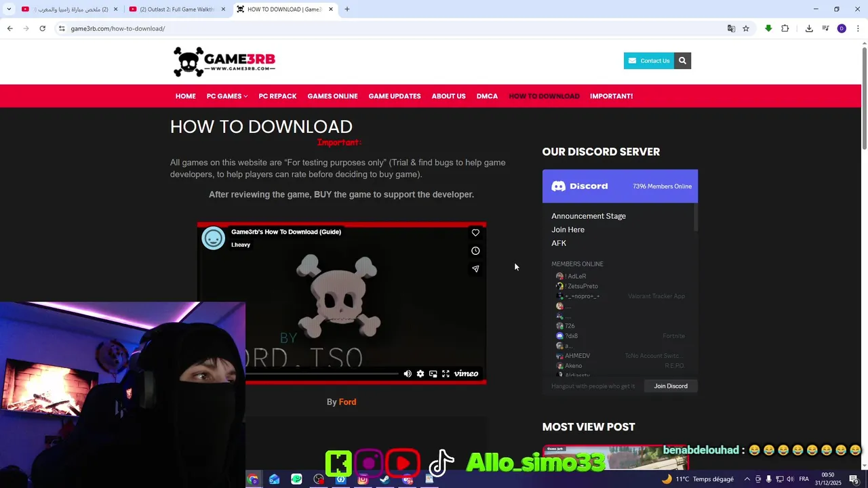868x488 pixels.
Task: Click the l.heavy uploader avatar on the video
Action: [x=213, y=238]
